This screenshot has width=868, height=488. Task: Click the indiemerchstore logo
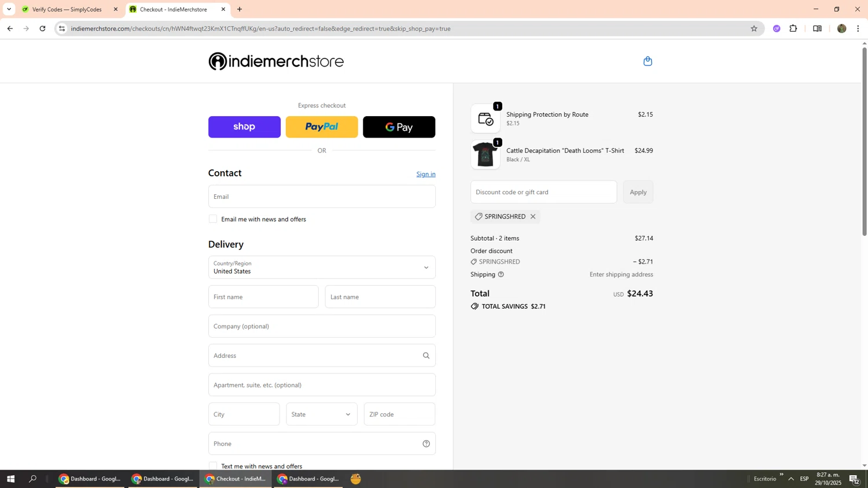[x=276, y=61]
